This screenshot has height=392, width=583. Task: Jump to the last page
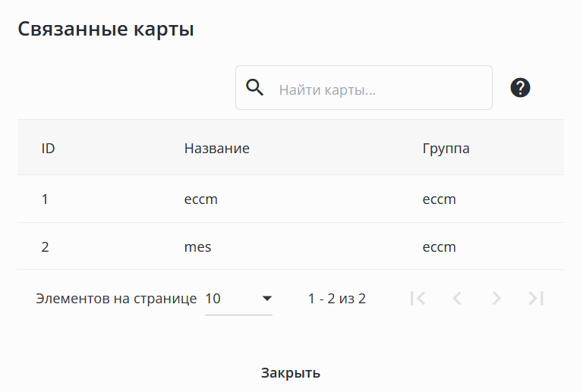point(536,299)
